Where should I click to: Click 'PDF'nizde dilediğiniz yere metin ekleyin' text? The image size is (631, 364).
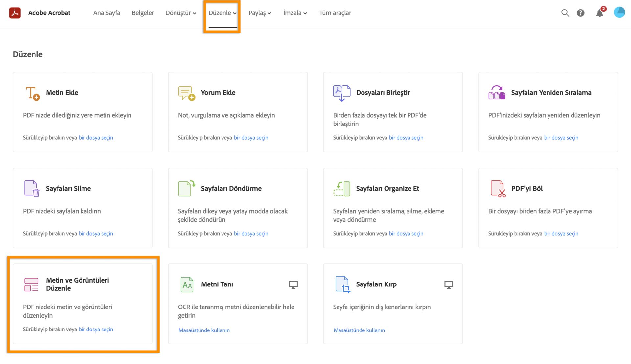pyautogui.click(x=77, y=115)
